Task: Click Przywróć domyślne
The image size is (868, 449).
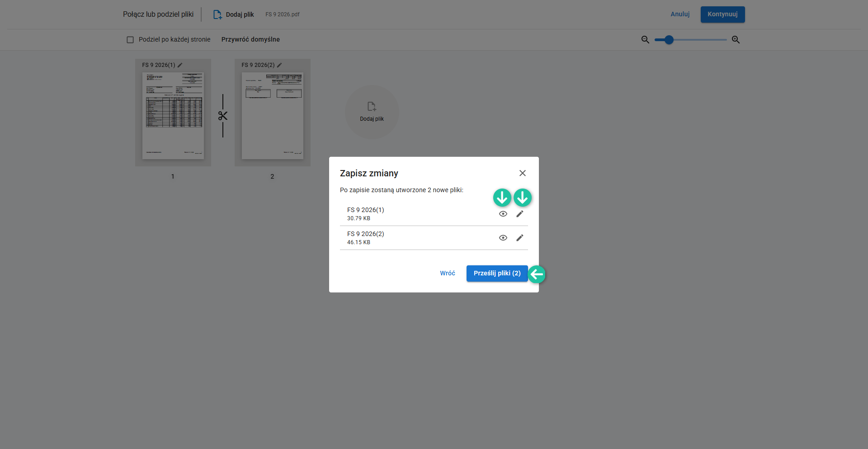Action: coord(250,40)
